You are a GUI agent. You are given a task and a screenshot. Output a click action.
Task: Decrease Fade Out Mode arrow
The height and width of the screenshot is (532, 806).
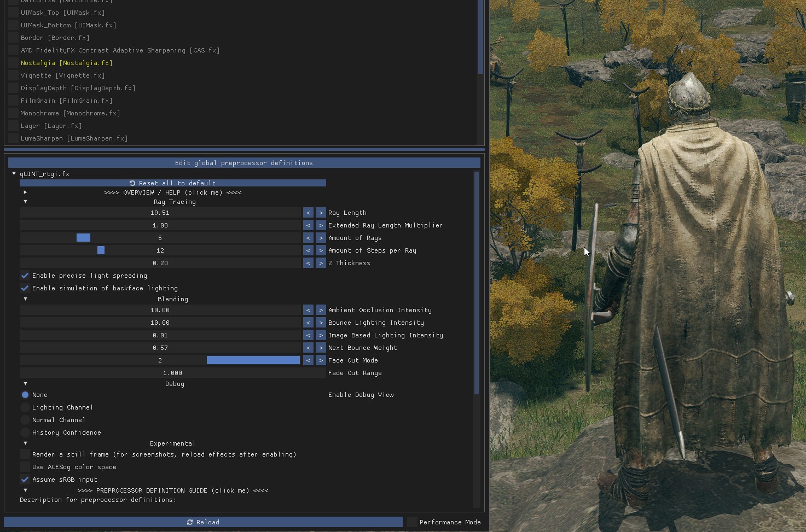[308, 360]
